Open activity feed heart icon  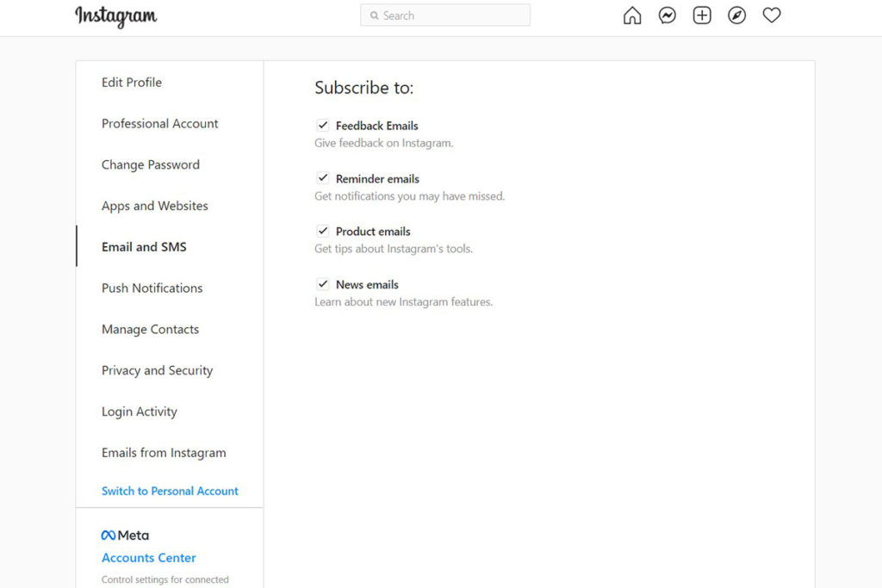click(772, 15)
